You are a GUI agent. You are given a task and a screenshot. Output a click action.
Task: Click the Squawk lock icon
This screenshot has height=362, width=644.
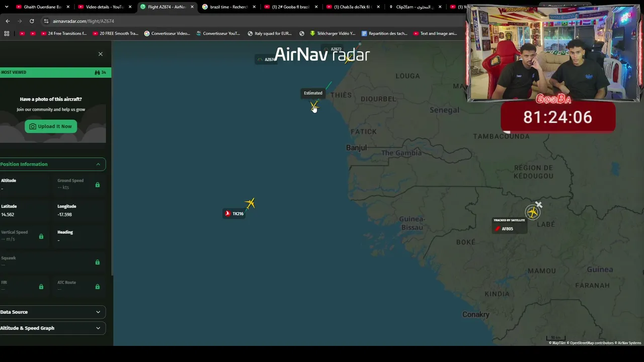(98, 262)
